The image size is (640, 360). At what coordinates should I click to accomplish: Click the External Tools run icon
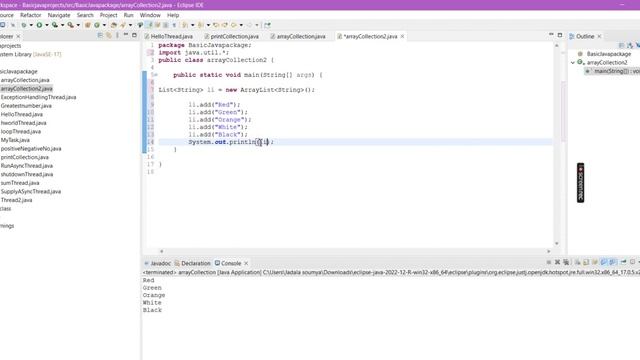click(71, 25)
